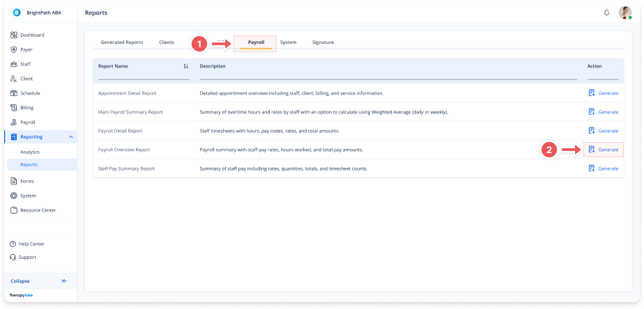Click the Help Center question icon

coord(13,244)
